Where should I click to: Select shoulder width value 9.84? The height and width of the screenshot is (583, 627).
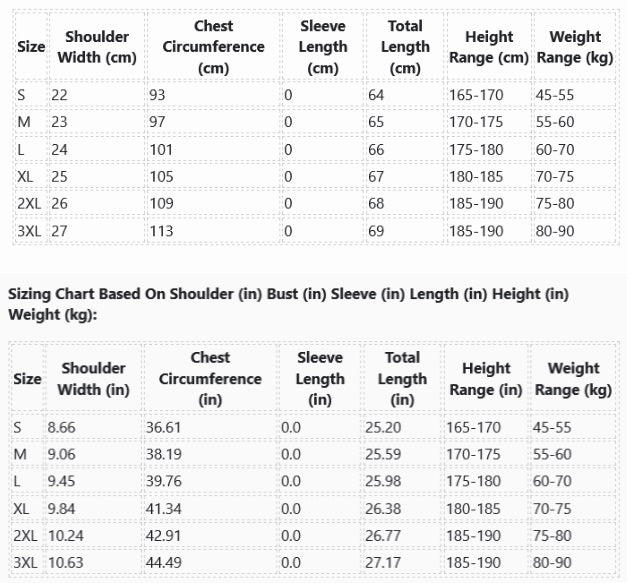(x=62, y=508)
